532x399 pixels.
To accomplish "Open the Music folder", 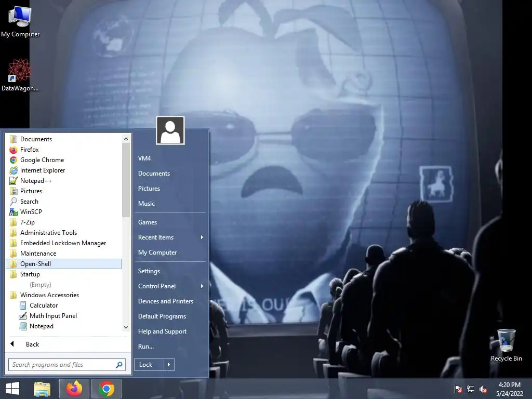I will pyautogui.click(x=170, y=204).
